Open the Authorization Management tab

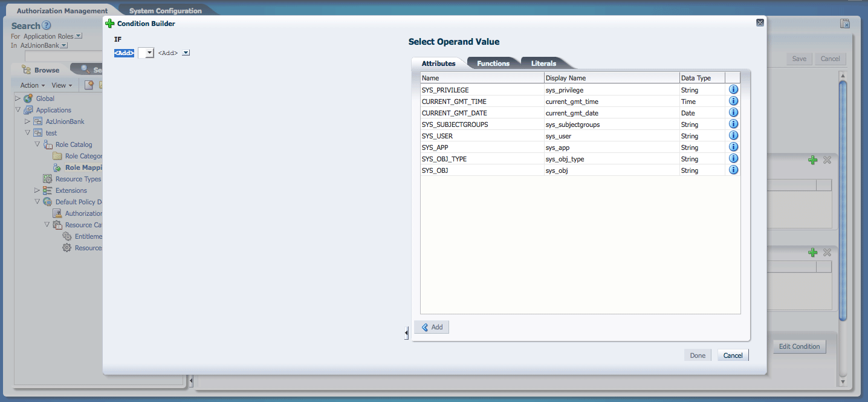coord(62,11)
